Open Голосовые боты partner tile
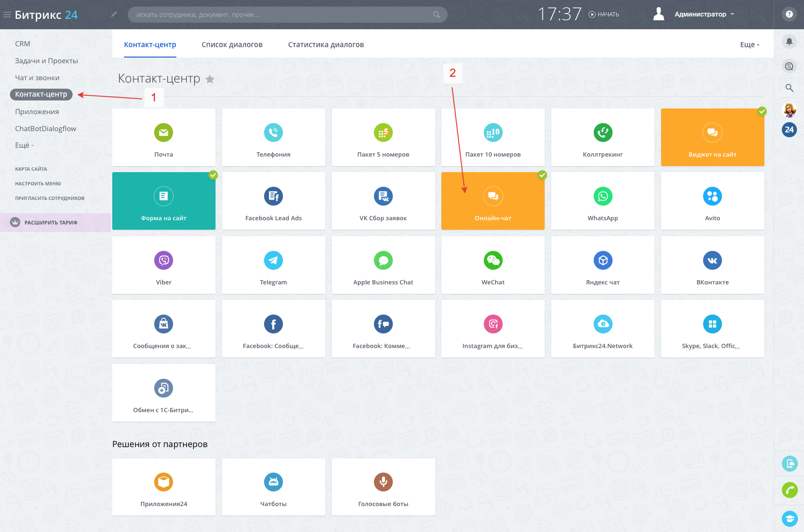This screenshot has height=532, width=804. pos(383,487)
